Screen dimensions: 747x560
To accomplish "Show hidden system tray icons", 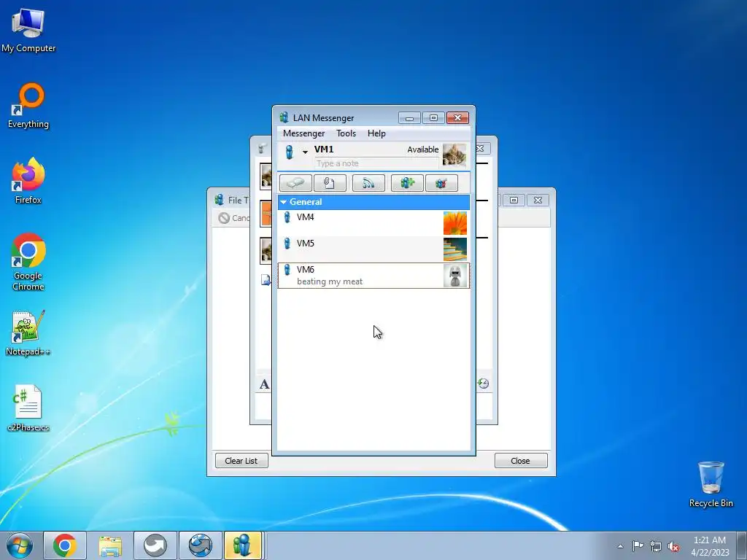I will [x=620, y=546].
